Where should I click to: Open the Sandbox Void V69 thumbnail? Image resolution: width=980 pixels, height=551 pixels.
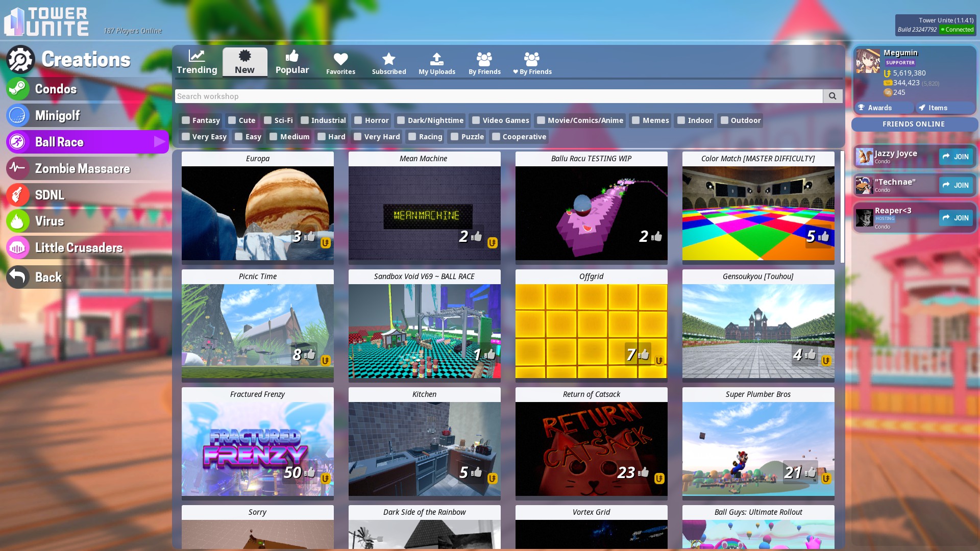point(425,331)
